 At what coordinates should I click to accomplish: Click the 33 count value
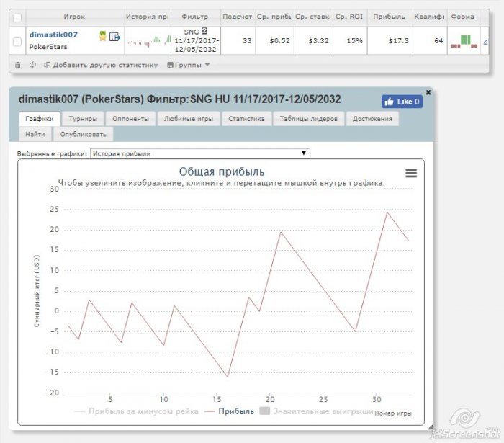click(x=247, y=41)
